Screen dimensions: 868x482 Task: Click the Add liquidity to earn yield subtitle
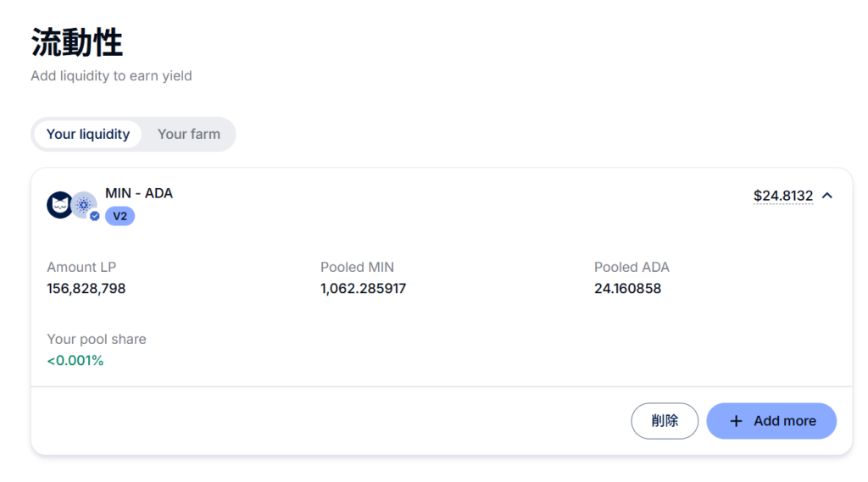coord(111,75)
